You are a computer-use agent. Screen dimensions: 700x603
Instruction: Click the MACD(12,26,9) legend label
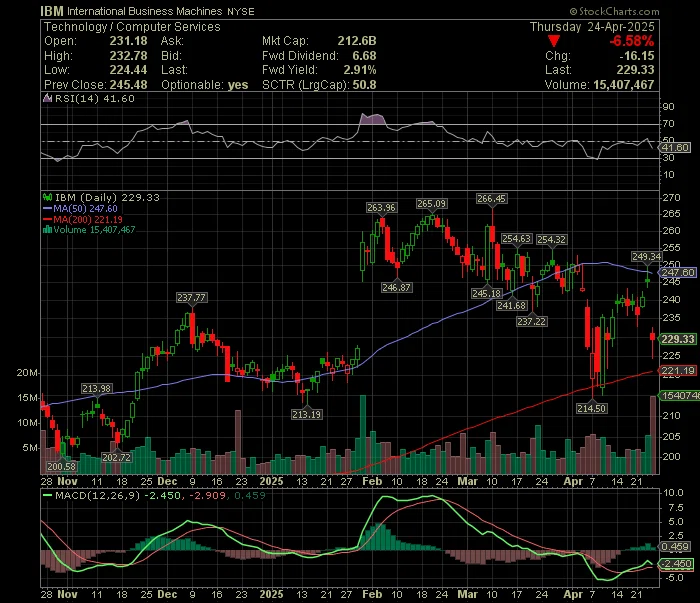pos(97,495)
